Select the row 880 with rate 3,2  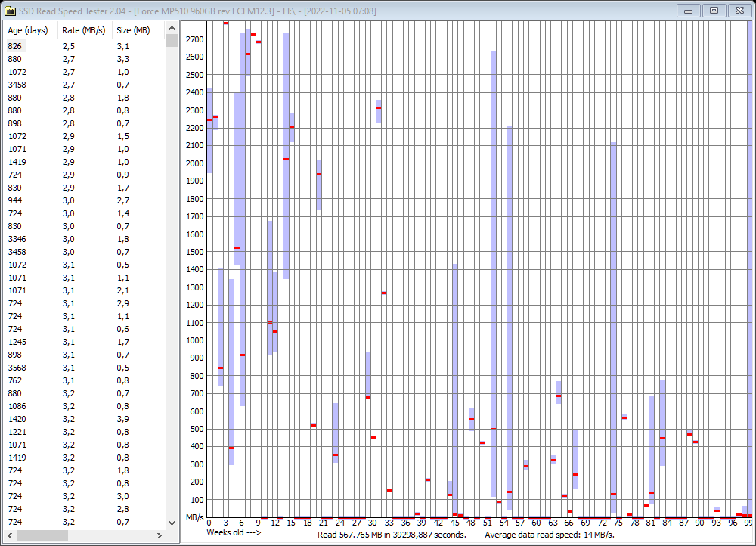pyautogui.click(x=85, y=393)
